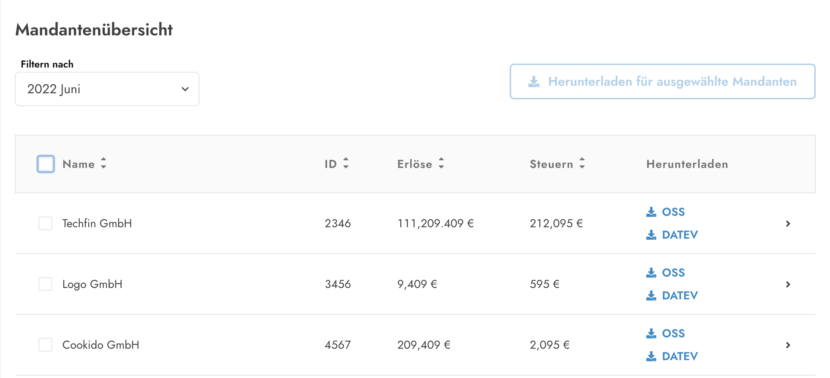830x378 pixels.
Task: Open the 2022 Juni filter dropdown
Action: click(107, 89)
